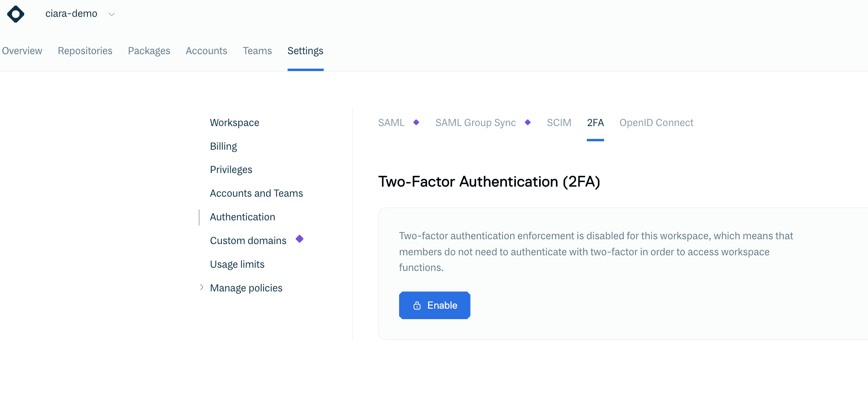Select the SAML Group Sync tab
868x395 pixels.
point(475,123)
